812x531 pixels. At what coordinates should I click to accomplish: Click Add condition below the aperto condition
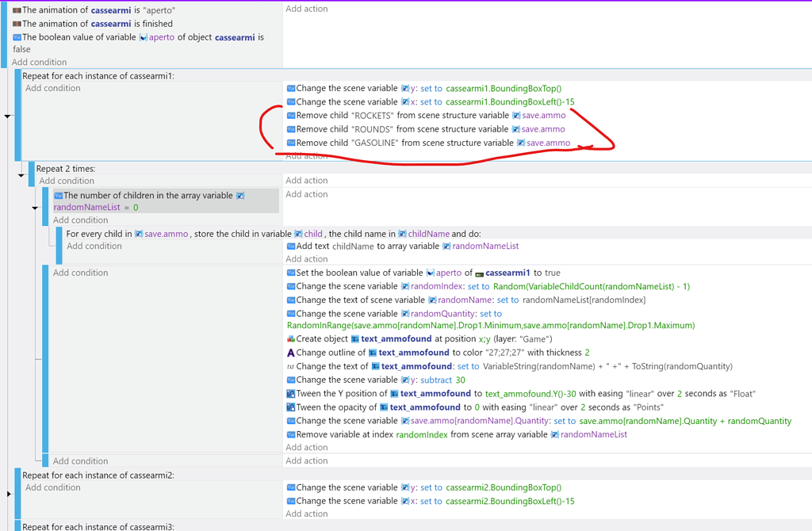[40, 62]
